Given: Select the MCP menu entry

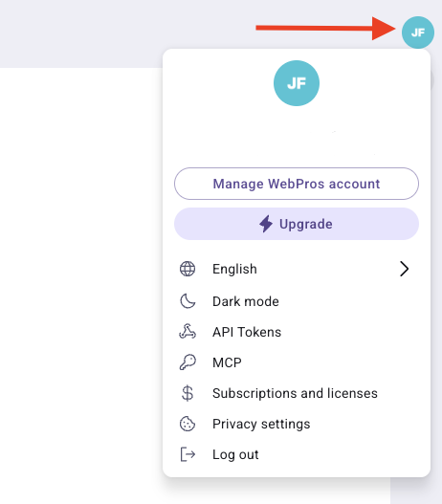Looking at the screenshot, I should 297,362.
